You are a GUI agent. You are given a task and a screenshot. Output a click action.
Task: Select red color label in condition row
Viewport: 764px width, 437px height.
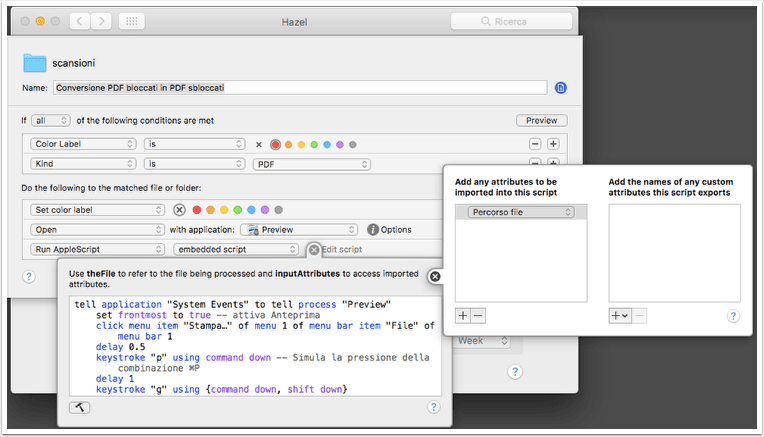(275, 144)
